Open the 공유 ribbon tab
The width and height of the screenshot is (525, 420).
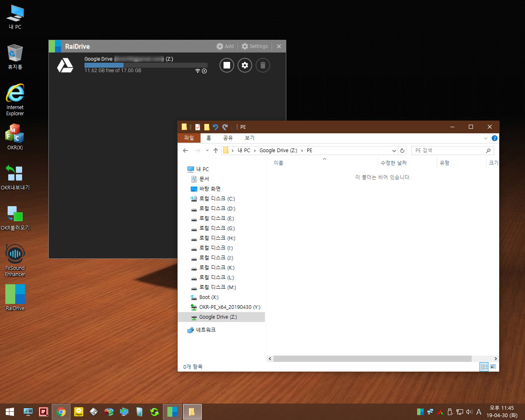click(x=228, y=138)
